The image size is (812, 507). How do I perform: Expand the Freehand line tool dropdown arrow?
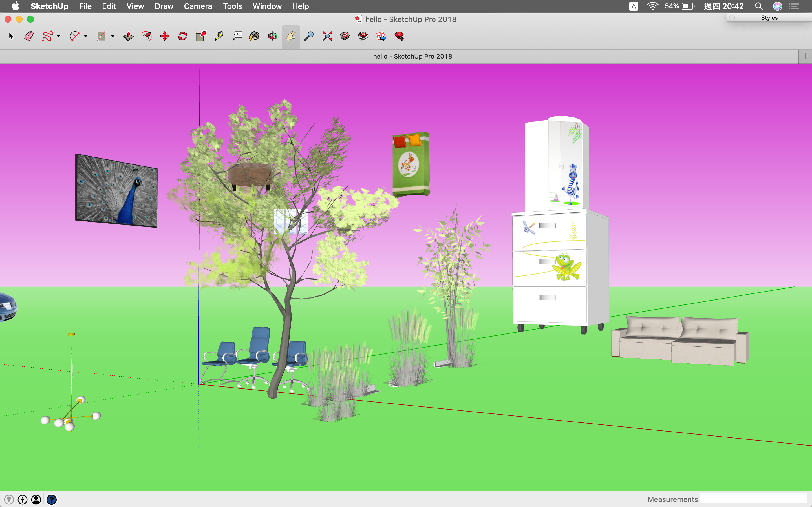coord(59,36)
